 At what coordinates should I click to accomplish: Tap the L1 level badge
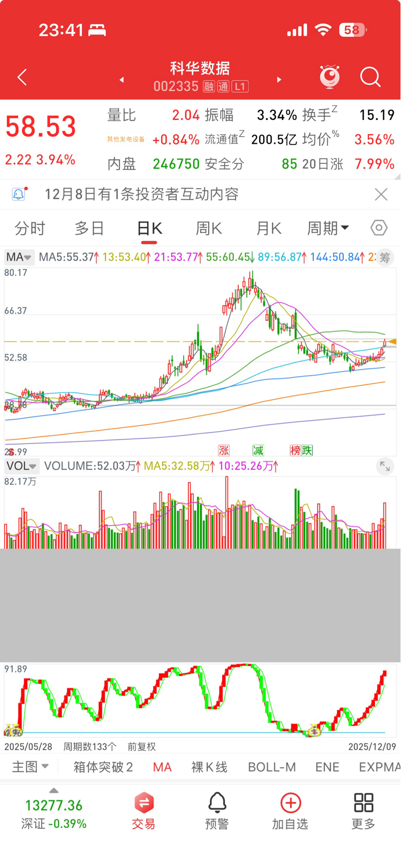tap(240, 87)
